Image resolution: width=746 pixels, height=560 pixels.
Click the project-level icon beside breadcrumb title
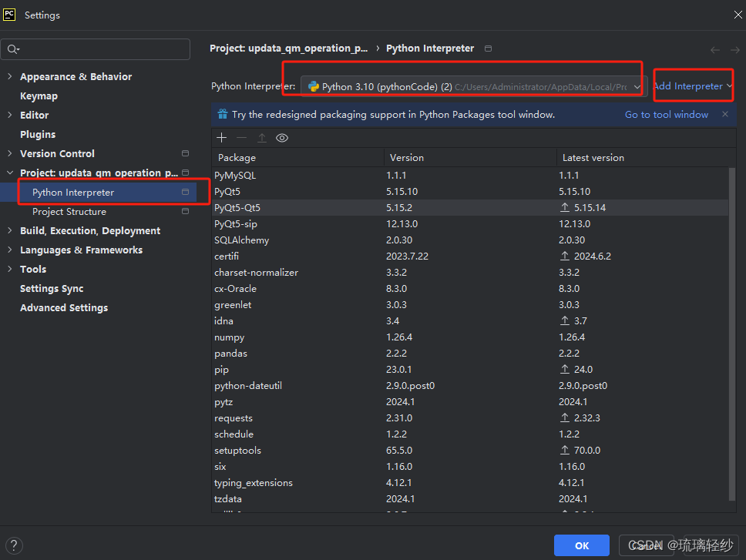coord(488,49)
